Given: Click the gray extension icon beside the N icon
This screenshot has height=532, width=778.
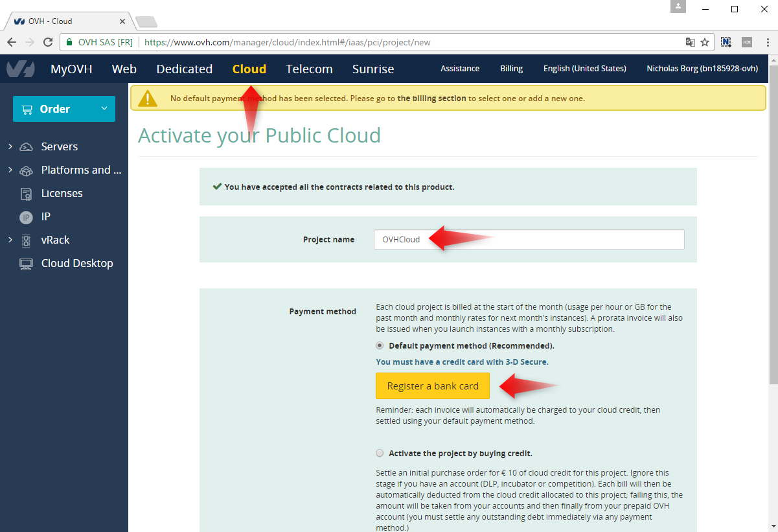Looking at the screenshot, I should 747,42.
